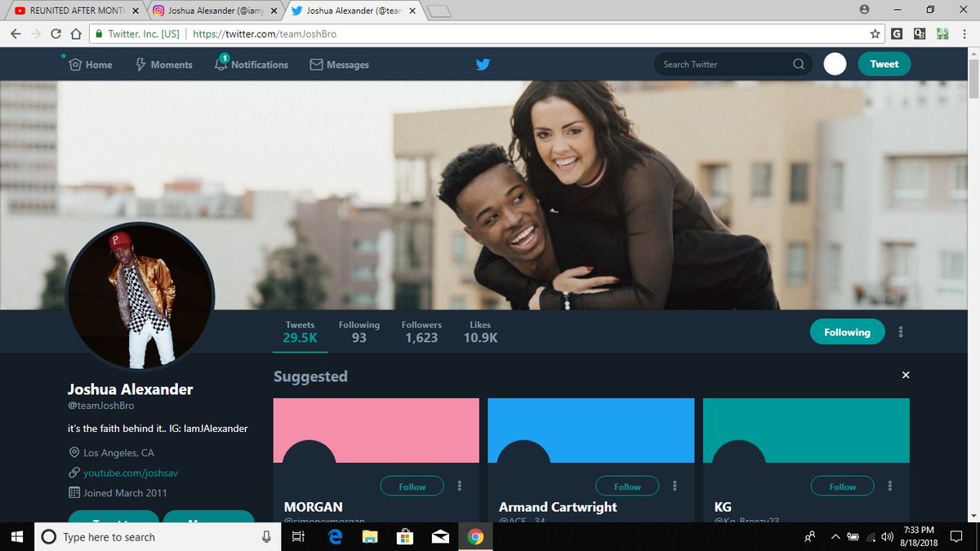Screen dimensions: 980x551
Task: Click the Joshua Alexander name heading
Action: pos(130,389)
